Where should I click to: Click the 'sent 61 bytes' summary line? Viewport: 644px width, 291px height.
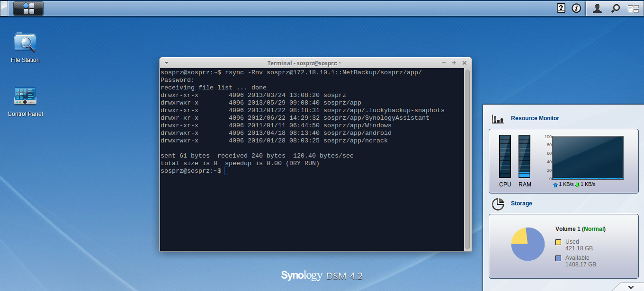[x=257, y=156]
